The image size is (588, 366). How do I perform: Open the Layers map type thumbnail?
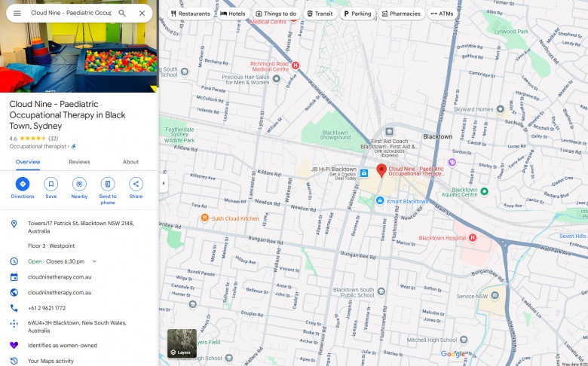[x=182, y=343]
